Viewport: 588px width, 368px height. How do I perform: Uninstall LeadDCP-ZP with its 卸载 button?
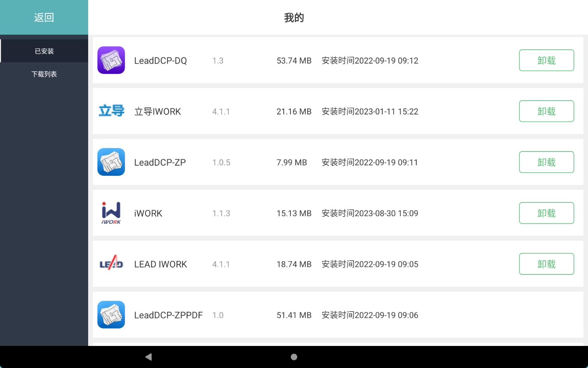[547, 162]
